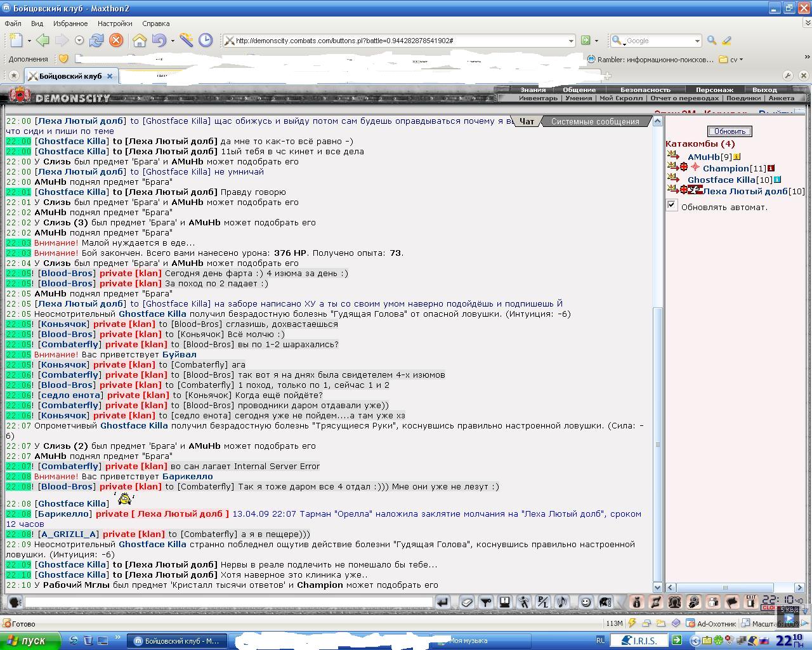
Task: Open the friends heads icon
Action: coord(674,602)
